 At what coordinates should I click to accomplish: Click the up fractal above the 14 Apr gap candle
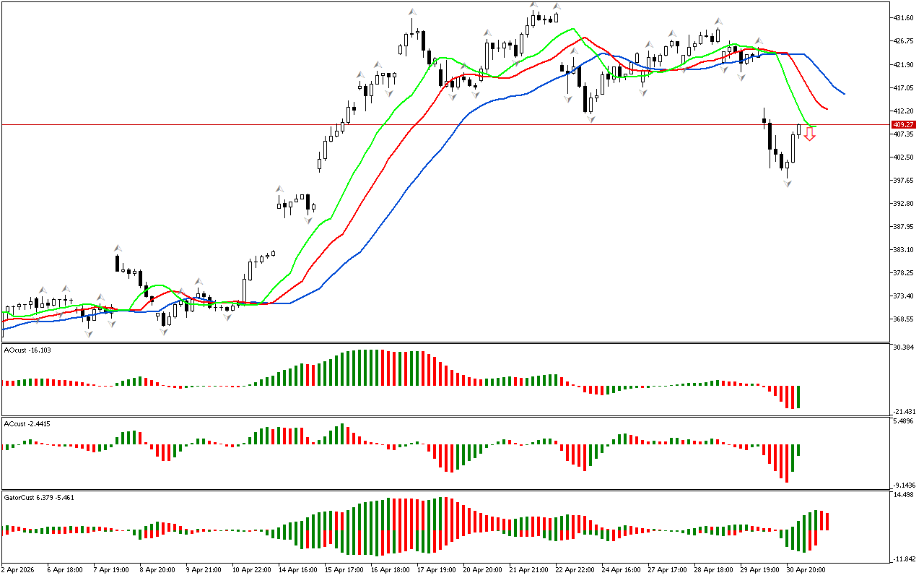pyautogui.click(x=279, y=189)
